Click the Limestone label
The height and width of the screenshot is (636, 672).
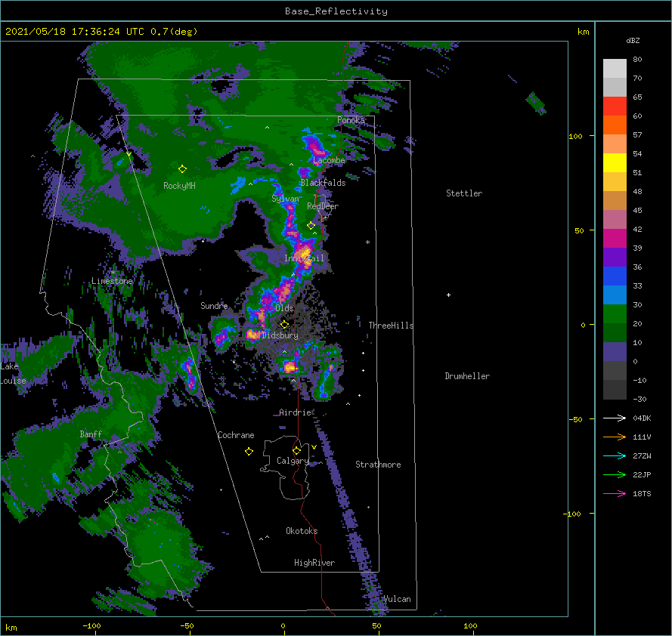[x=113, y=281]
